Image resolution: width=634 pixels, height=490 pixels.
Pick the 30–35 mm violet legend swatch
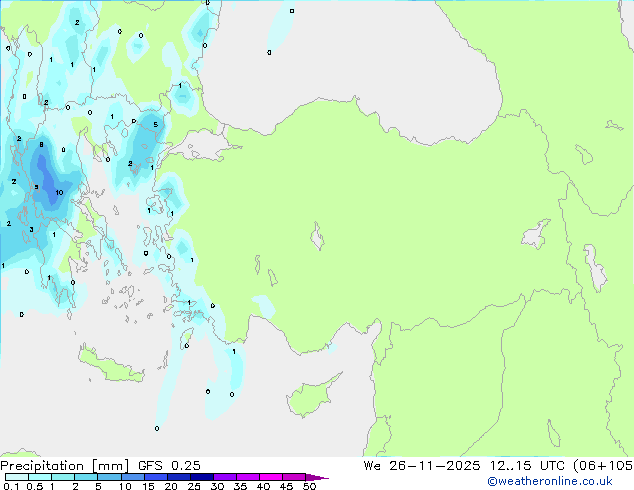click(x=224, y=477)
